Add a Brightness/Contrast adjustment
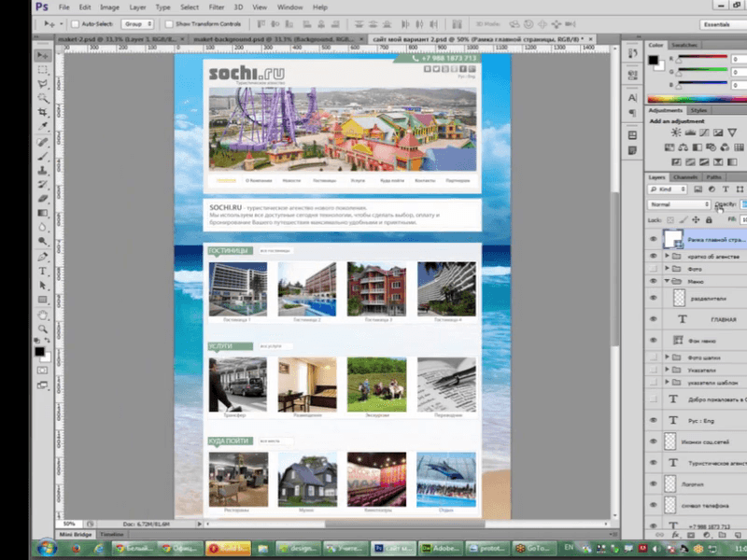This screenshot has height=560, width=747. [x=675, y=133]
